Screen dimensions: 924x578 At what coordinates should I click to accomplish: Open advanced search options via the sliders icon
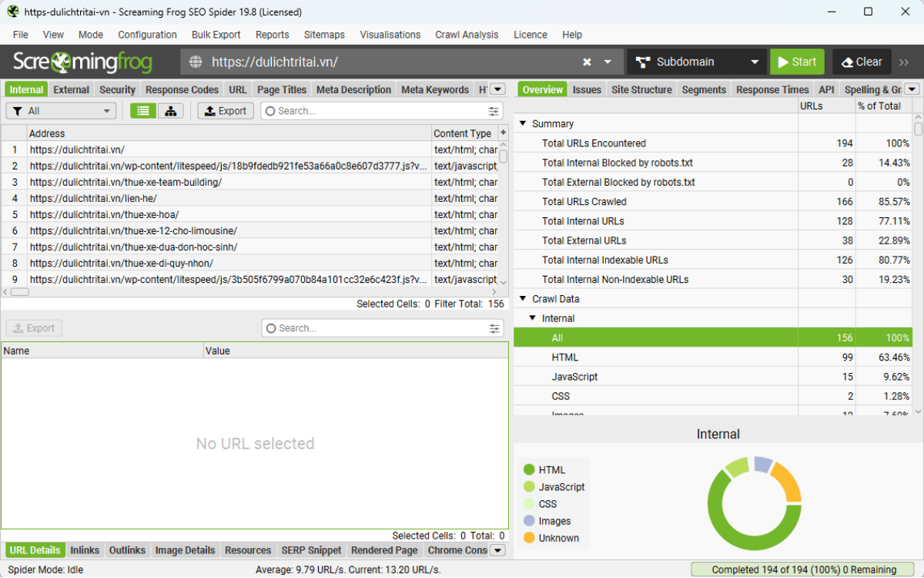[494, 110]
